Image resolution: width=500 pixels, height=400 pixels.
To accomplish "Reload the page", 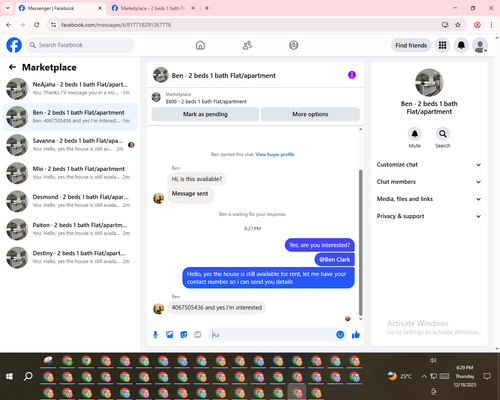I will 37,25.
